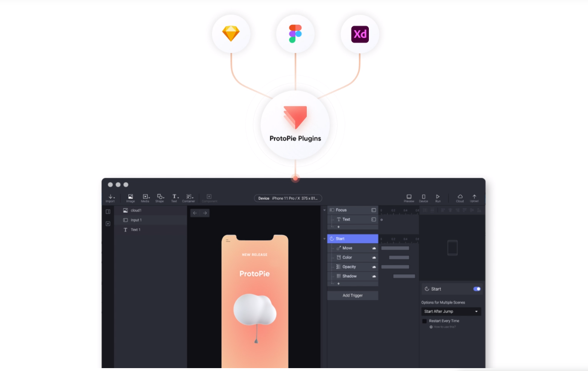The height and width of the screenshot is (371, 588).
Task: Open the components panel sidebar icon
Action: pyautogui.click(x=108, y=224)
